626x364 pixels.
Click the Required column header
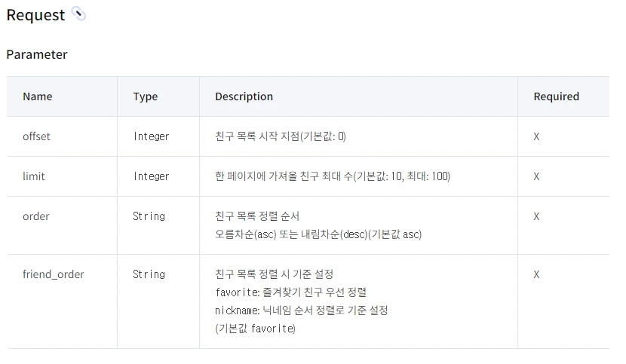tap(556, 96)
